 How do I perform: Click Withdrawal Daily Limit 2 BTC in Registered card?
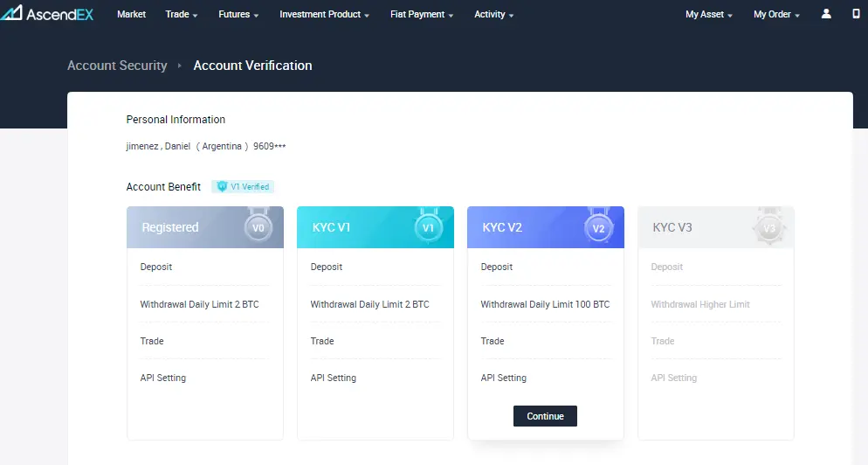199,304
